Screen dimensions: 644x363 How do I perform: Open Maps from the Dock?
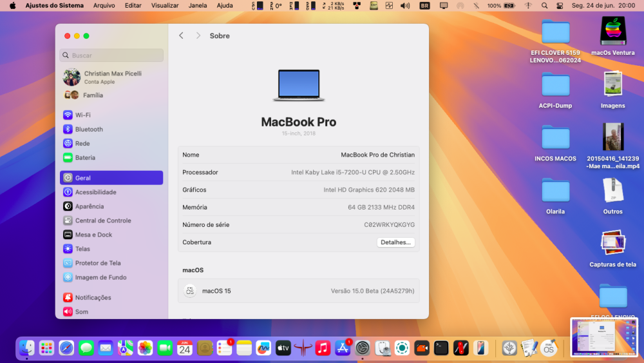126,348
